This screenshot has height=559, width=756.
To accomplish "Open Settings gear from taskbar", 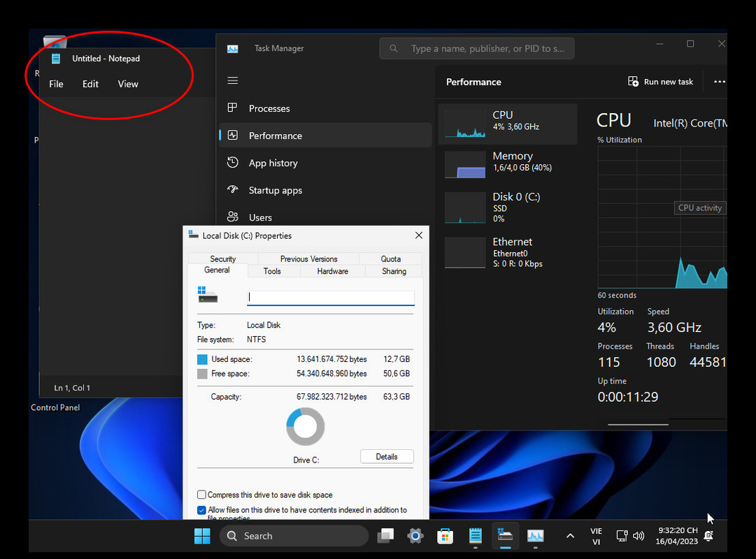I will click(415, 536).
